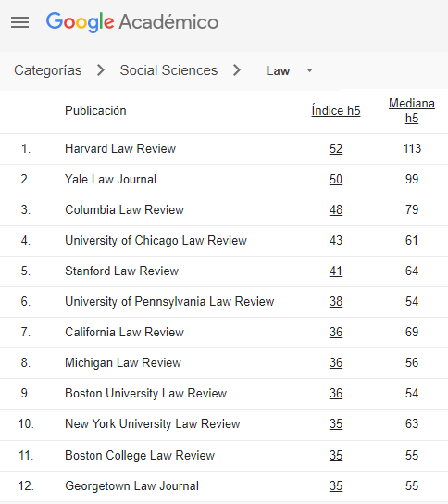Click median value 55 for Boston College

click(x=412, y=455)
